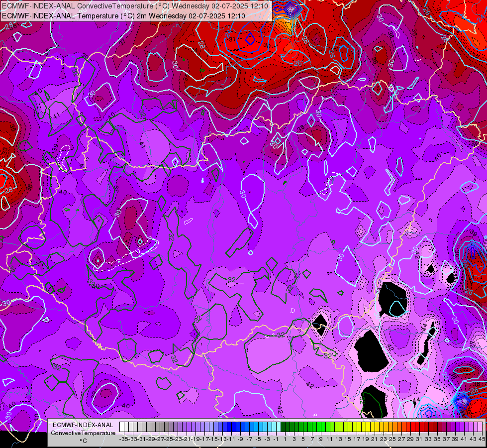Click the legend tick label '-9'
The image size is (487, 448).
[240, 439]
